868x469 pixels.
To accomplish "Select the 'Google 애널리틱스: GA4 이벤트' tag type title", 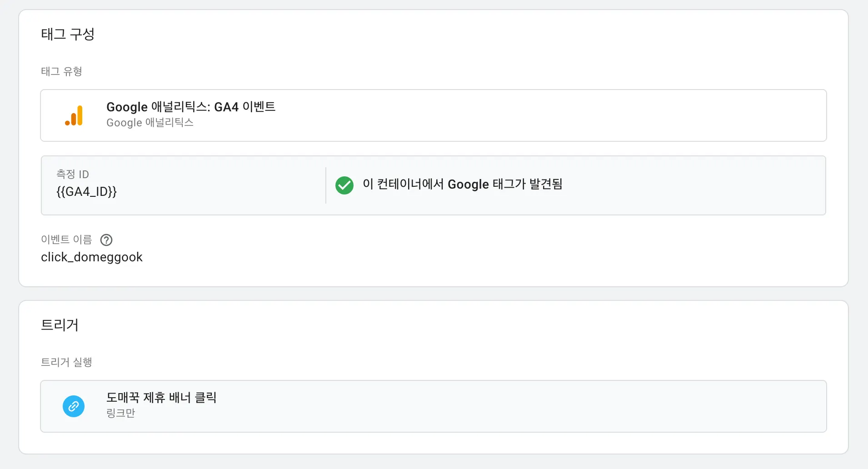I will 191,107.
